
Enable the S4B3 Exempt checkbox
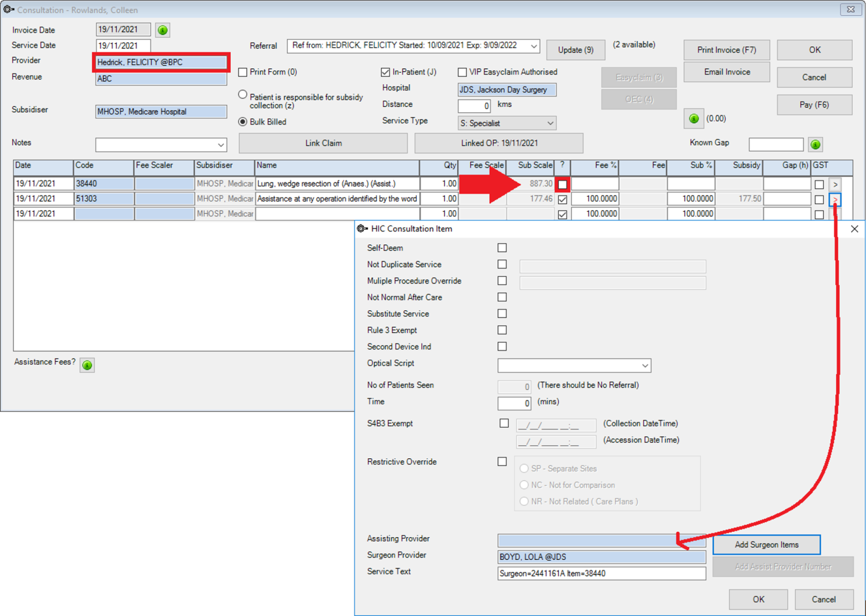tap(504, 423)
